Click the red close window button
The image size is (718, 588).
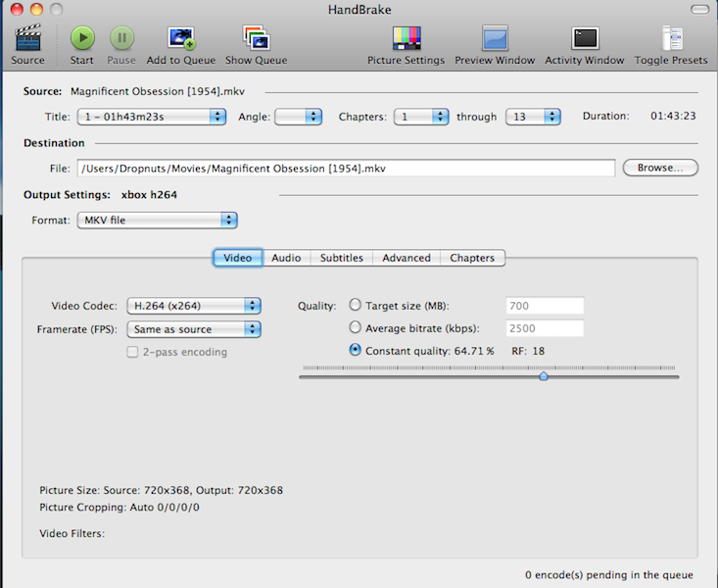17,9
